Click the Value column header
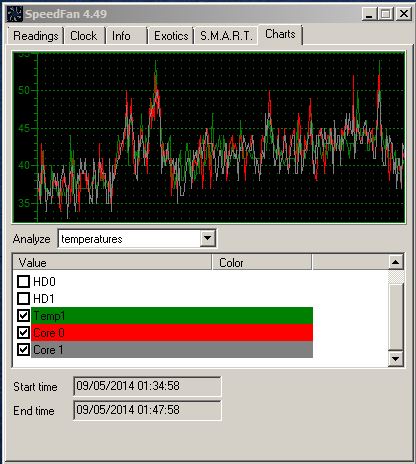This screenshot has width=416, height=464. point(112,262)
